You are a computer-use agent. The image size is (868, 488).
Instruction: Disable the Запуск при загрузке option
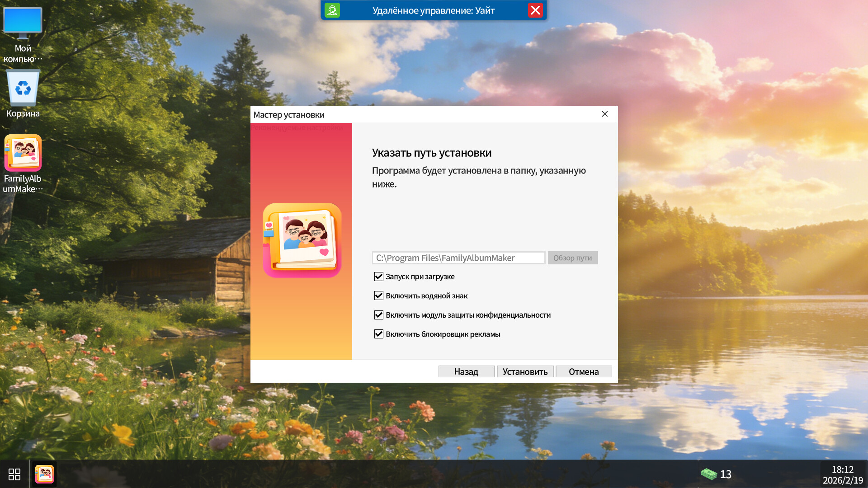click(378, 277)
